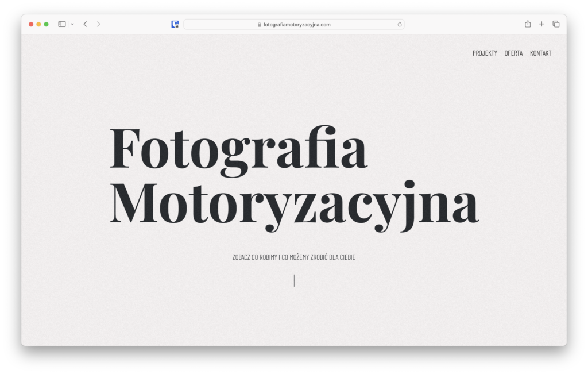
Task: Open the Share menu icon
Action: click(x=528, y=24)
